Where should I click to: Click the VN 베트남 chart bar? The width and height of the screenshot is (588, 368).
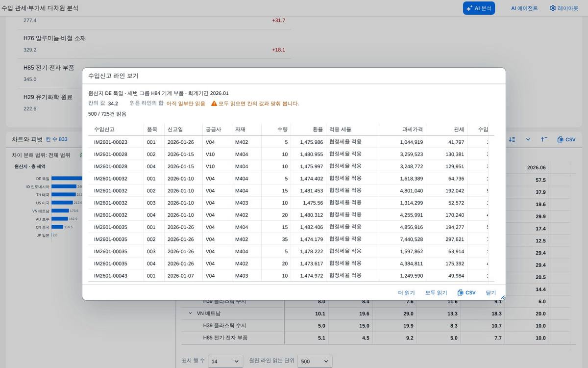(x=60, y=210)
